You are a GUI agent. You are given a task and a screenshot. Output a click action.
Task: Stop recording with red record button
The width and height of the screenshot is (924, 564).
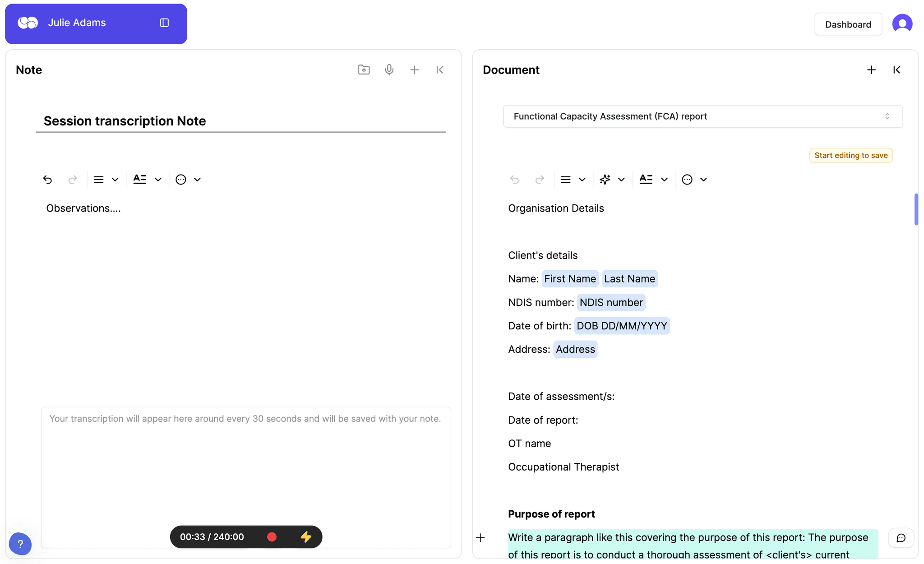click(272, 537)
